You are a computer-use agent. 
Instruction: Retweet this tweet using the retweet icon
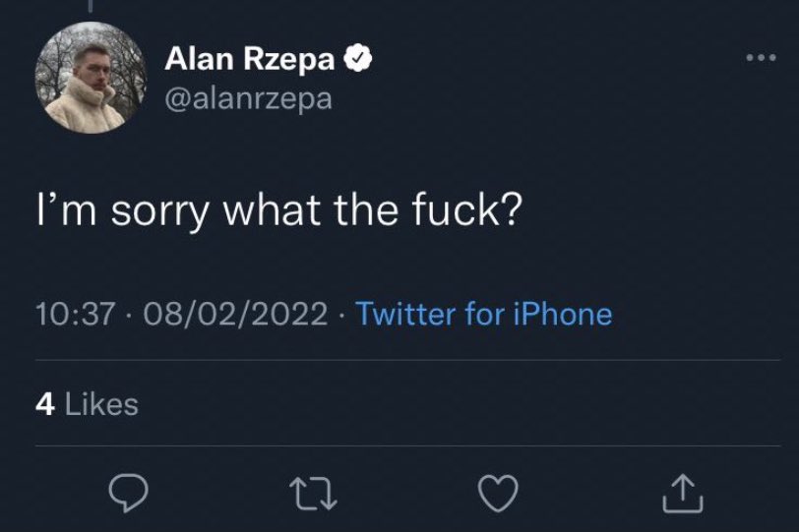pyautogui.click(x=316, y=494)
